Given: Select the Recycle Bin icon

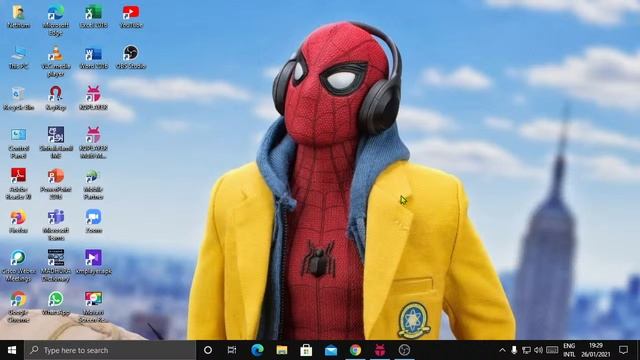Looking at the screenshot, I should (x=18, y=99).
